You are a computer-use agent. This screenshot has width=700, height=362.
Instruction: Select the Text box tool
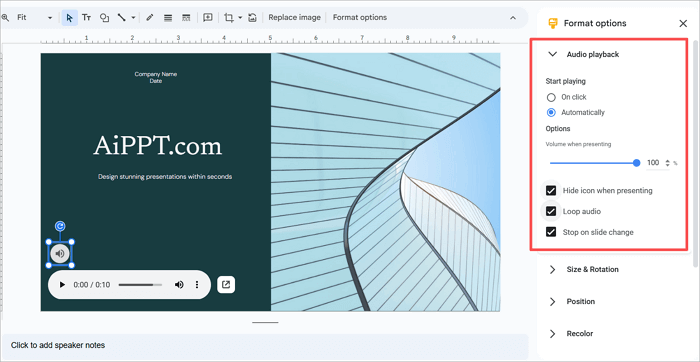click(87, 18)
